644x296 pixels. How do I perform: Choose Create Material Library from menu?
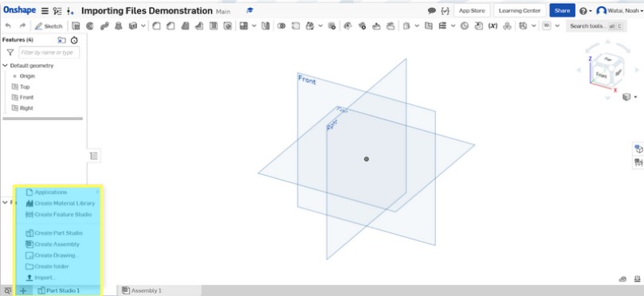coord(60,204)
